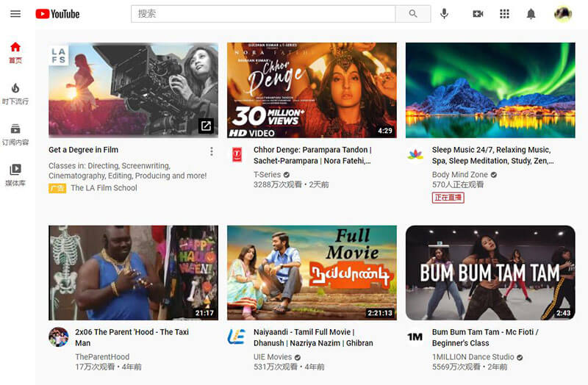Click UIE Movies channel name

point(273,356)
